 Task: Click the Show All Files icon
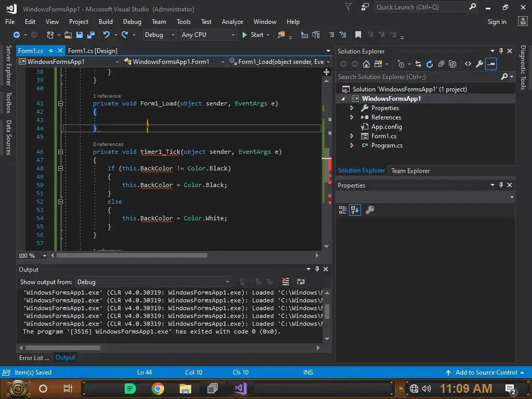pos(453,64)
